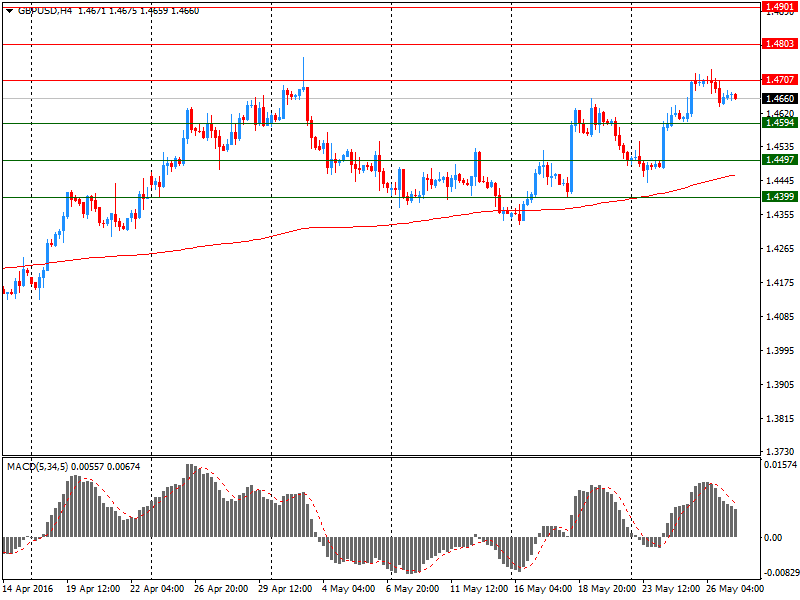Click the 6 May 20:00 time label
This screenshot has height=600, width=800.
coord(413,589)
